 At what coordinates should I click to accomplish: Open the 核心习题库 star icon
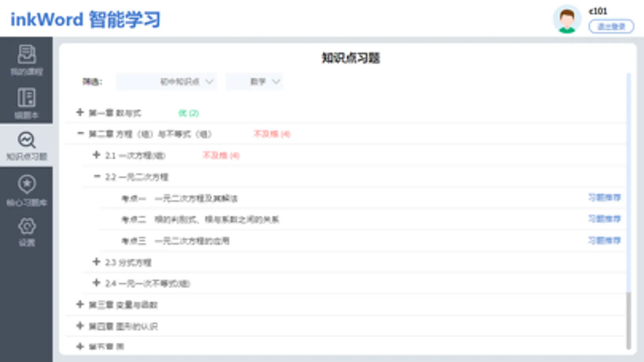coord(26,191)
